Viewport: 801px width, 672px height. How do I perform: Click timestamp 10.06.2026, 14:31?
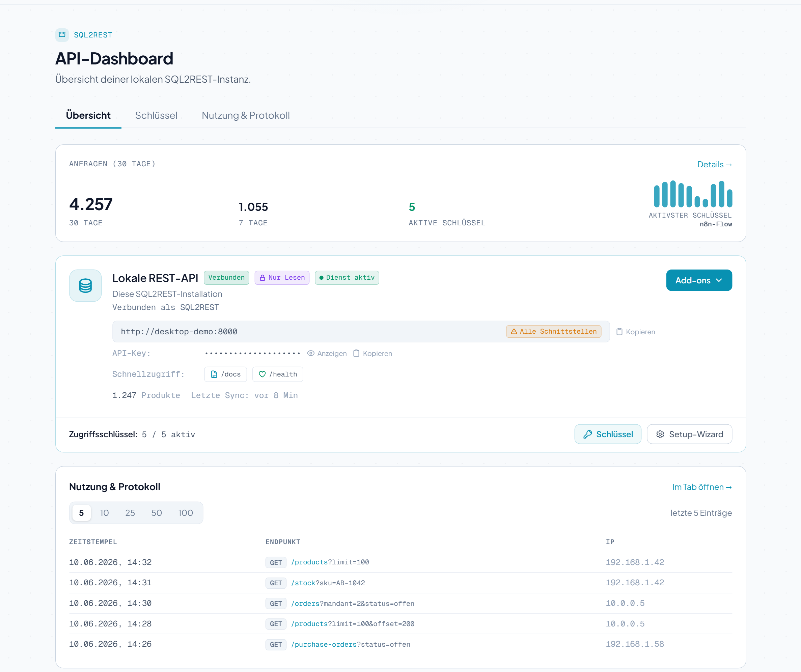pos(110,583)
